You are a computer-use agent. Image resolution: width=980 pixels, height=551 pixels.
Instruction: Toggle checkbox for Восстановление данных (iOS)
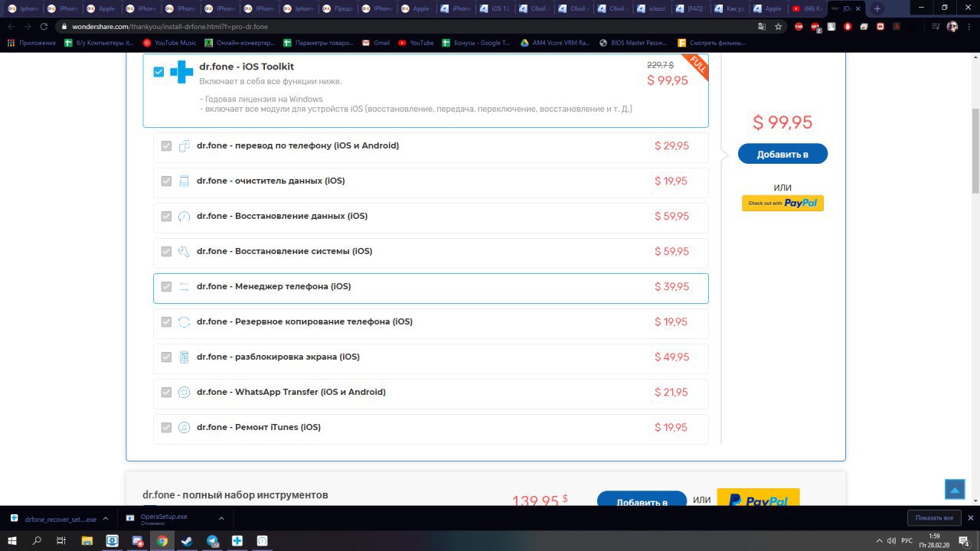166,217
